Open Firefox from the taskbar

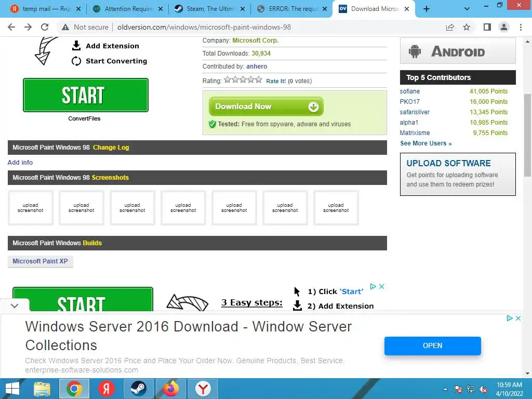[x=170, y=389]
